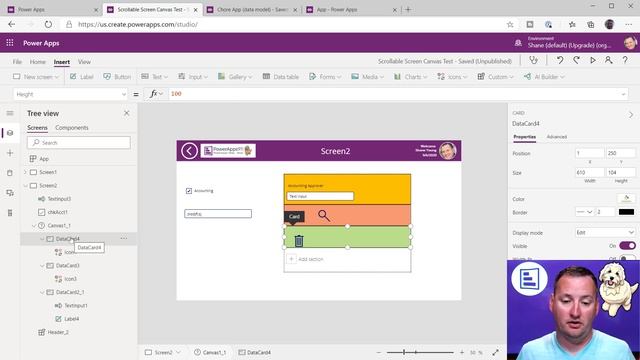Screen dimensions: 640x360
Task: Open the New screen dropdown
Action: point(36,77)
